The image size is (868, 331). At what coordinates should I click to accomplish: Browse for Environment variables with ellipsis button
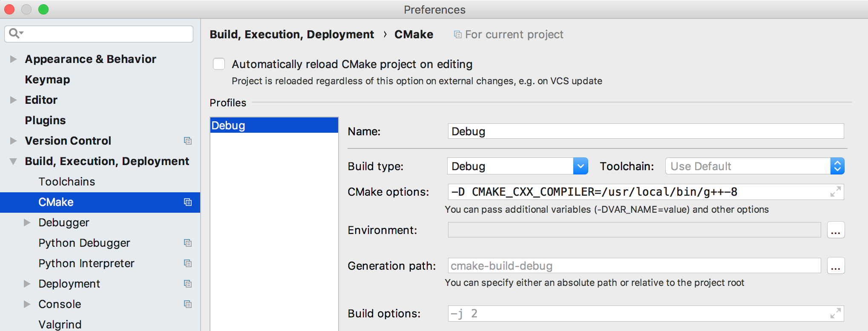pos(836,230)
